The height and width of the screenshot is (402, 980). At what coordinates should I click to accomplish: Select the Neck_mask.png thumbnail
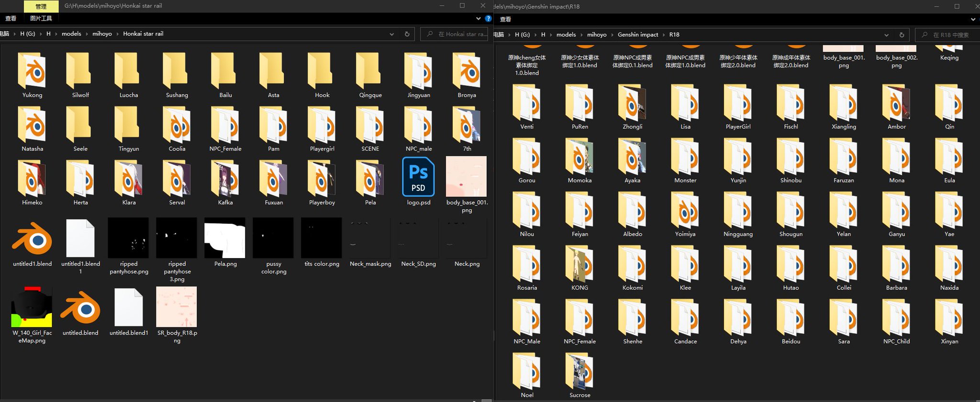click(370, 238)
